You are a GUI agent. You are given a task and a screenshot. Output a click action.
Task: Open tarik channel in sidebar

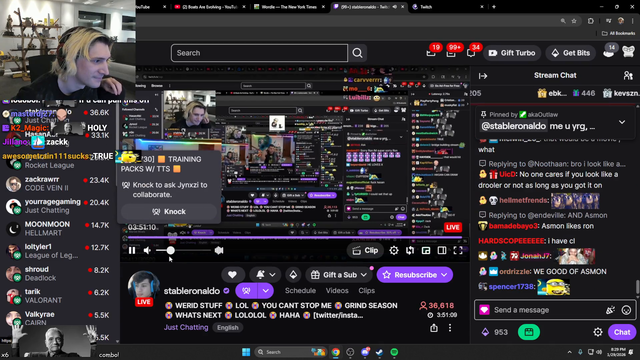click(57, 296)
